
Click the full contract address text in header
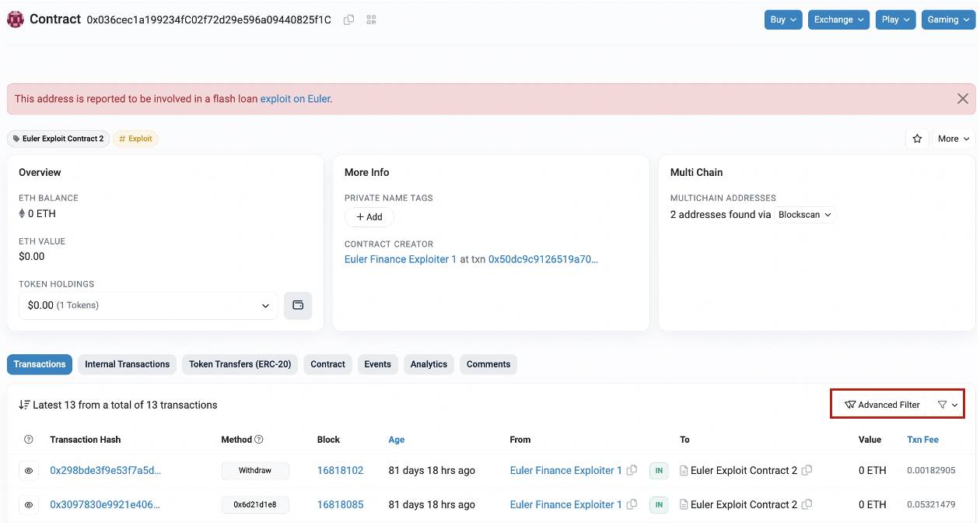click(x=209, y=19)
